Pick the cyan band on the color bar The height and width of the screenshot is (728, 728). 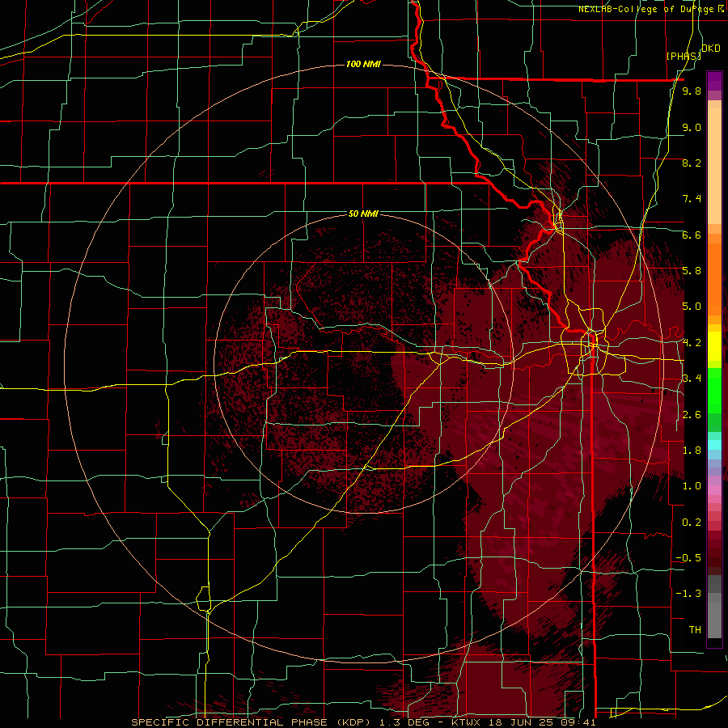(x=714, y=444)
